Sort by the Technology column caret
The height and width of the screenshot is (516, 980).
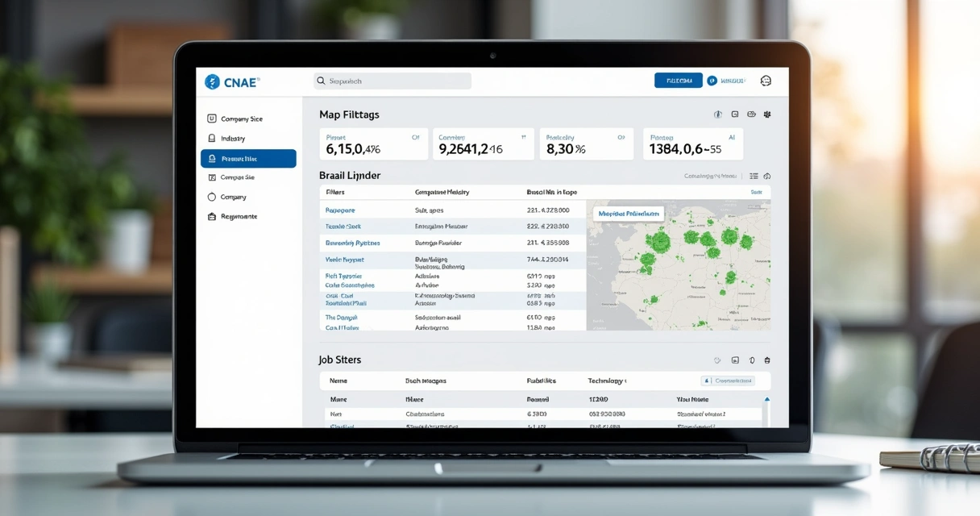coord(625,381)
